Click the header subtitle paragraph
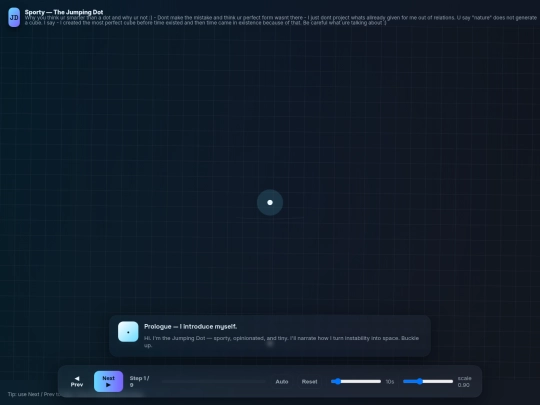540x405 pixels. pyautogui.click(x=281, y=20)
